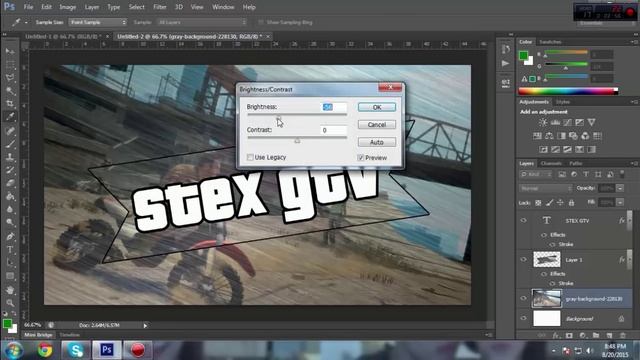
Task: Add a Levels adjustment layer
Action: [x=555, y=122]
